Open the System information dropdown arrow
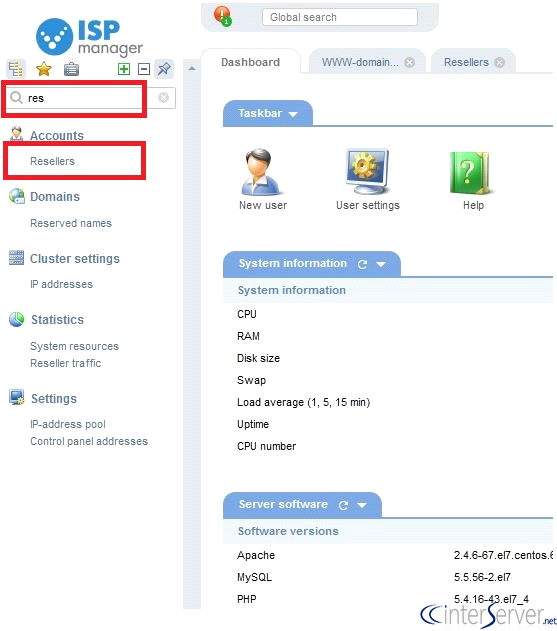The width and height of the screenshot is (557, 631). coord(381,264)
